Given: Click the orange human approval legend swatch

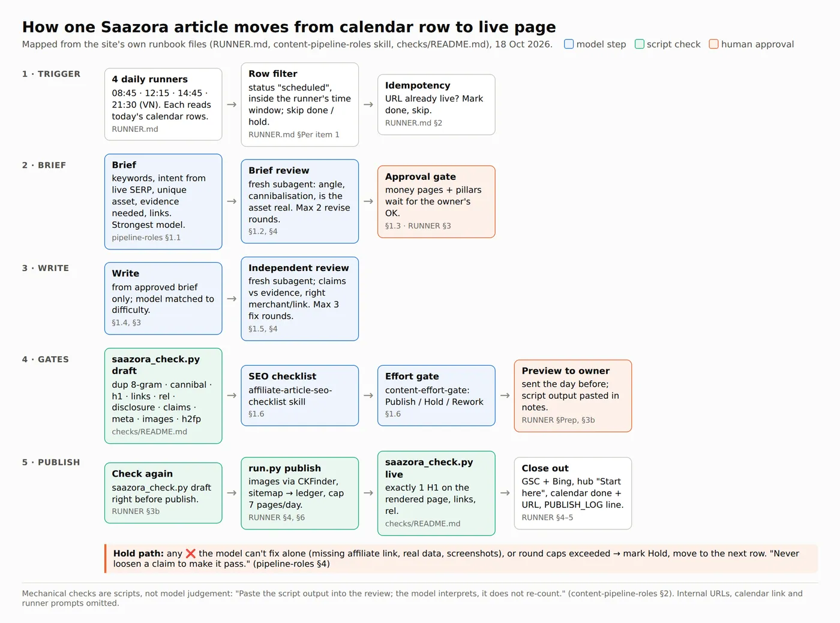Looking at the screenshot, I should (x=713, y=44).
